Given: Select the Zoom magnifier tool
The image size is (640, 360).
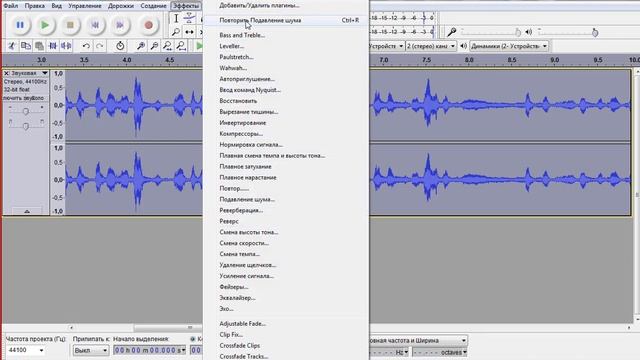Looking at the screenshot, I should click(x=176, y=31).
